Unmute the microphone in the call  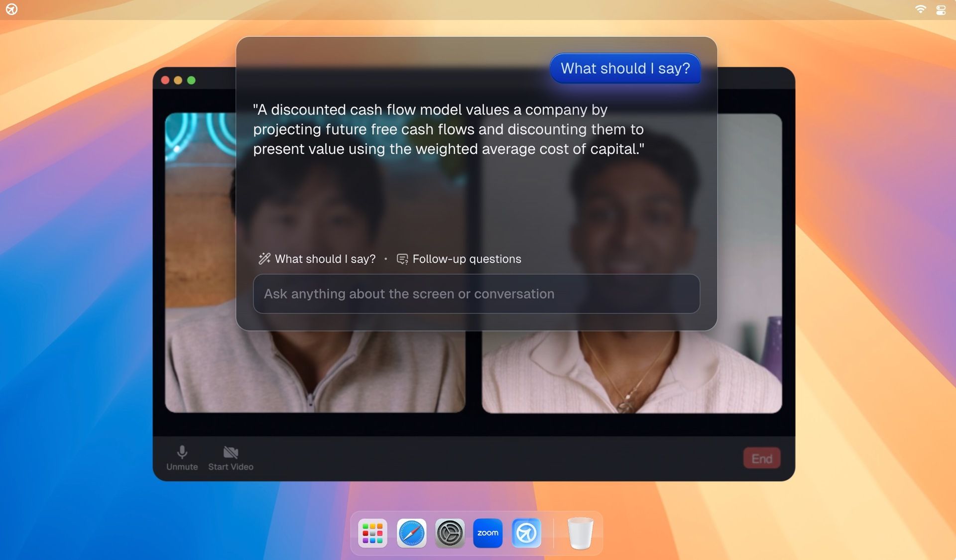pos(182,457)
